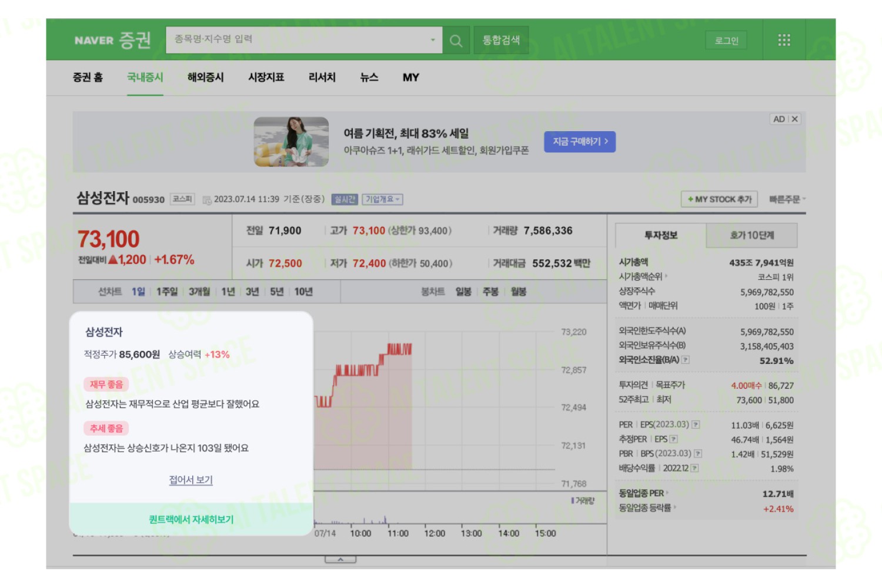
Task: Click the 지금 구매하기 ad button
Action: point(580,142)
